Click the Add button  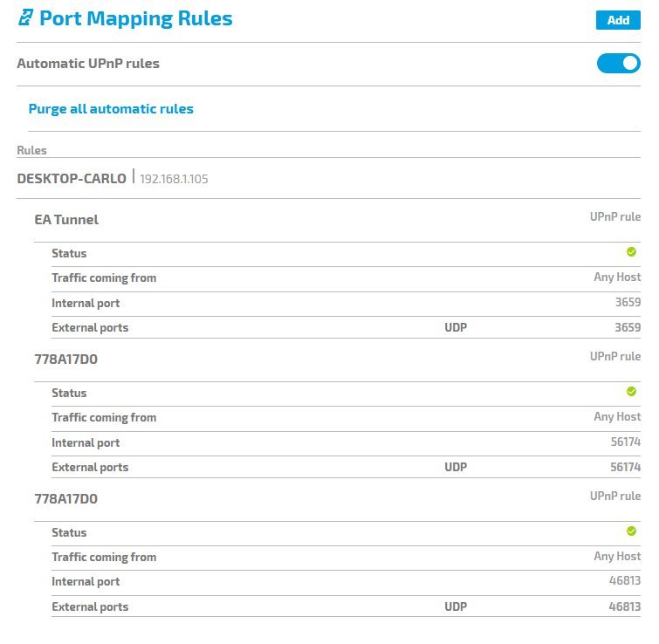[x=618, y=20]
